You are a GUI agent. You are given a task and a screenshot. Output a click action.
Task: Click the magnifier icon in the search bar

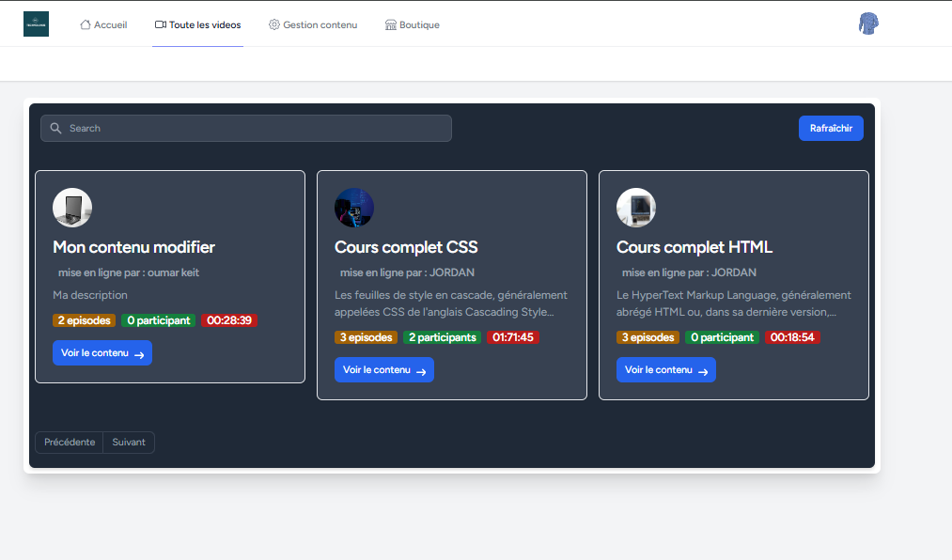pyautogui.click(x=55, y=128)
